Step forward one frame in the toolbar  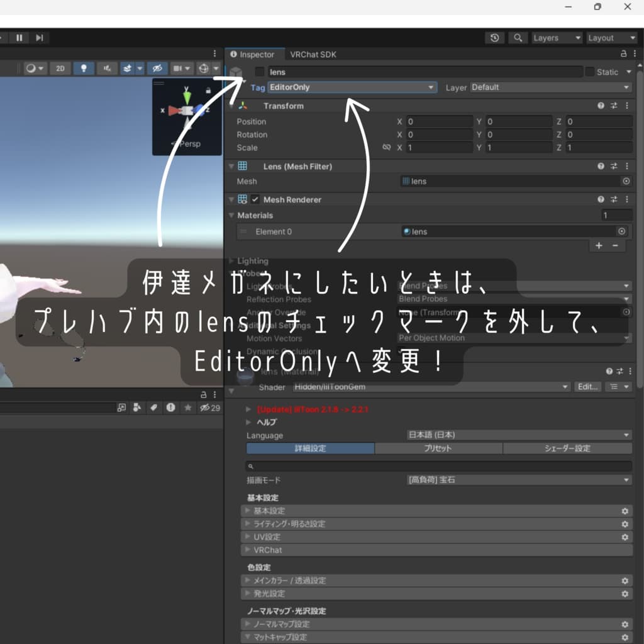coord(39,38)
